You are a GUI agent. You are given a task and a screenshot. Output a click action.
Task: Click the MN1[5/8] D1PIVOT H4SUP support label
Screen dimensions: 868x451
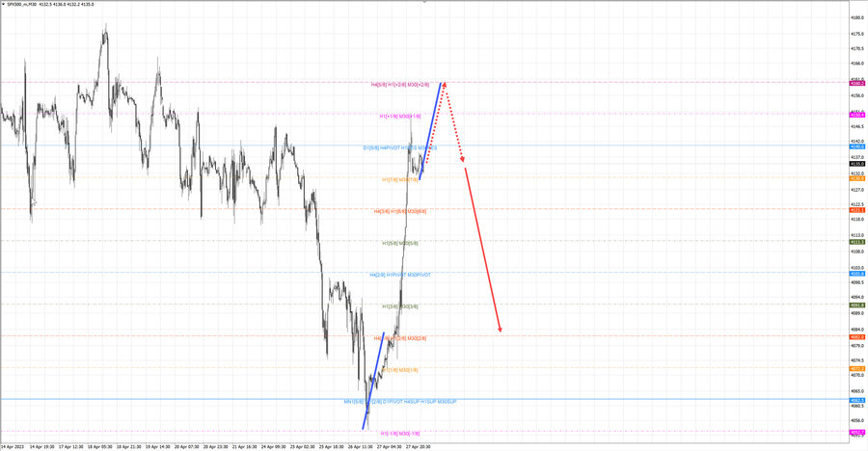click(399, 401)
